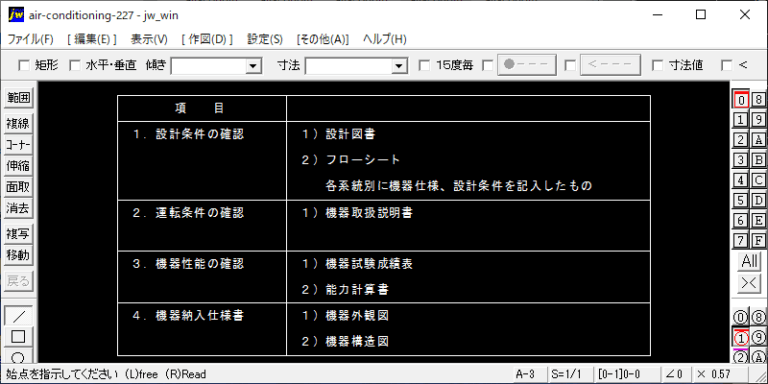Select the line drawing tool
The height and width of the screenshot is (384, 768).
(18, 316)
